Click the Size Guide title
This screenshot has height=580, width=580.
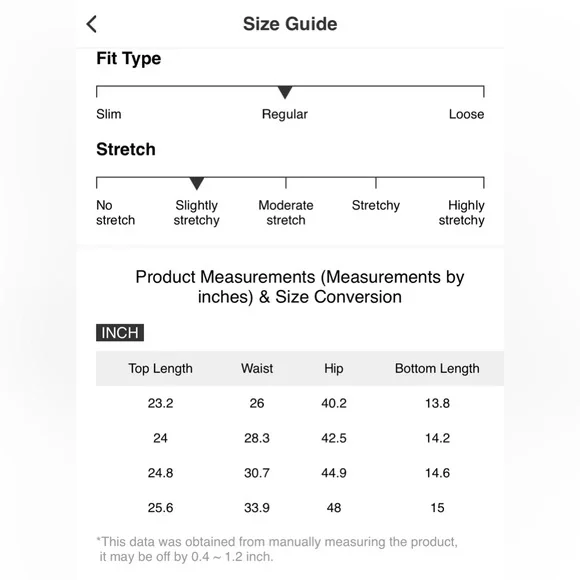[290, 24]
